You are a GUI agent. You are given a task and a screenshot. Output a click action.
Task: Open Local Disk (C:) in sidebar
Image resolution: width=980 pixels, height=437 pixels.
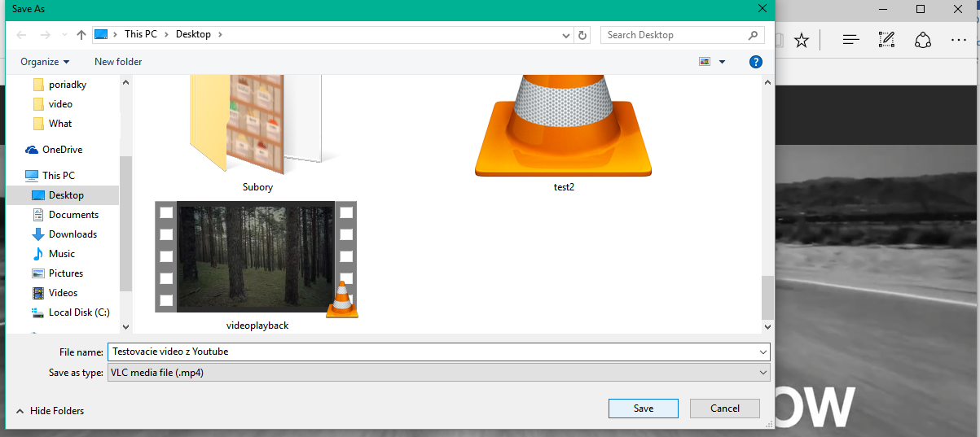tap(79, 312)
